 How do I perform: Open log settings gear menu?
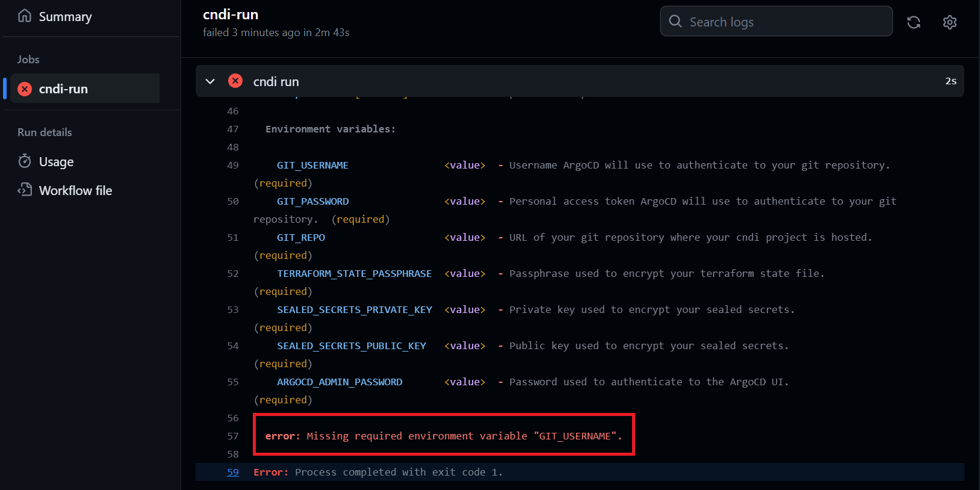click(x=950, y=22)
